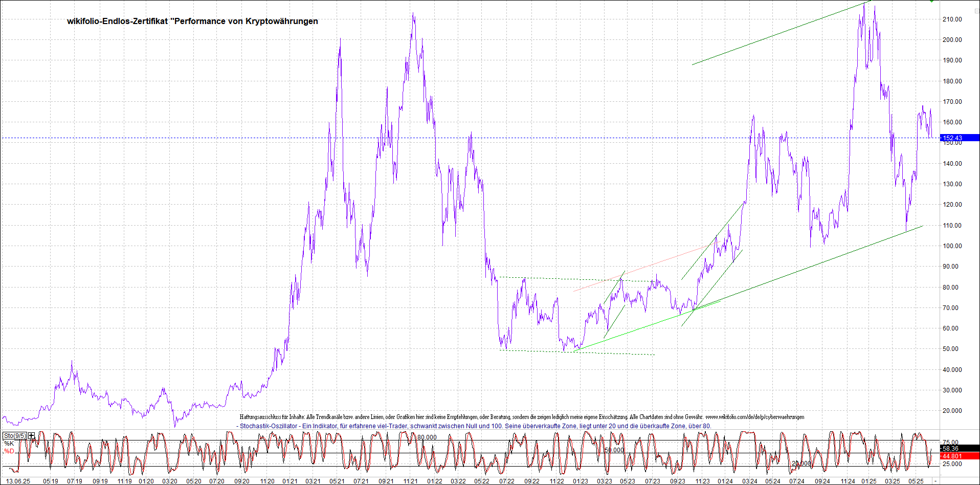Click the 01 20 date axis label

(146, 481)
